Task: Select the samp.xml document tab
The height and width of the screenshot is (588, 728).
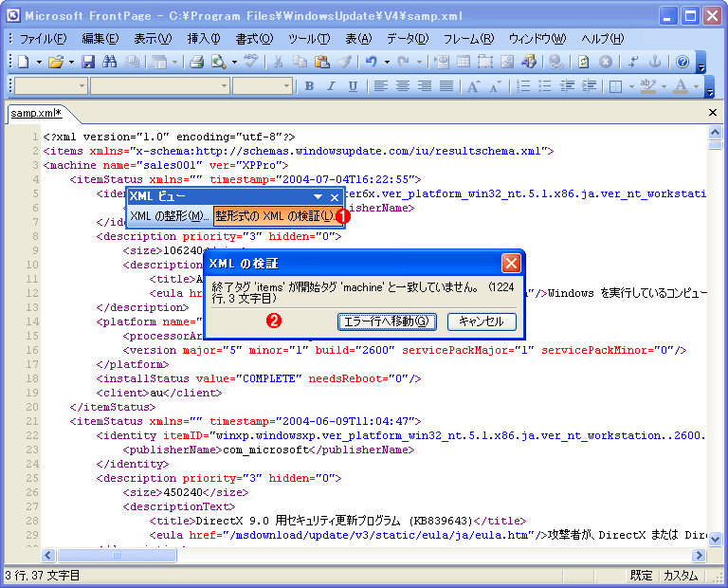Action: click(36, 113)
